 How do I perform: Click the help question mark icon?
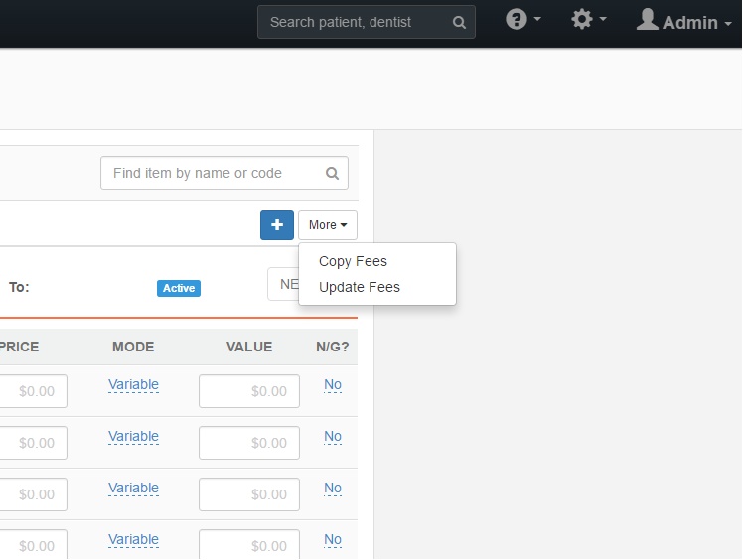point(517,20)
